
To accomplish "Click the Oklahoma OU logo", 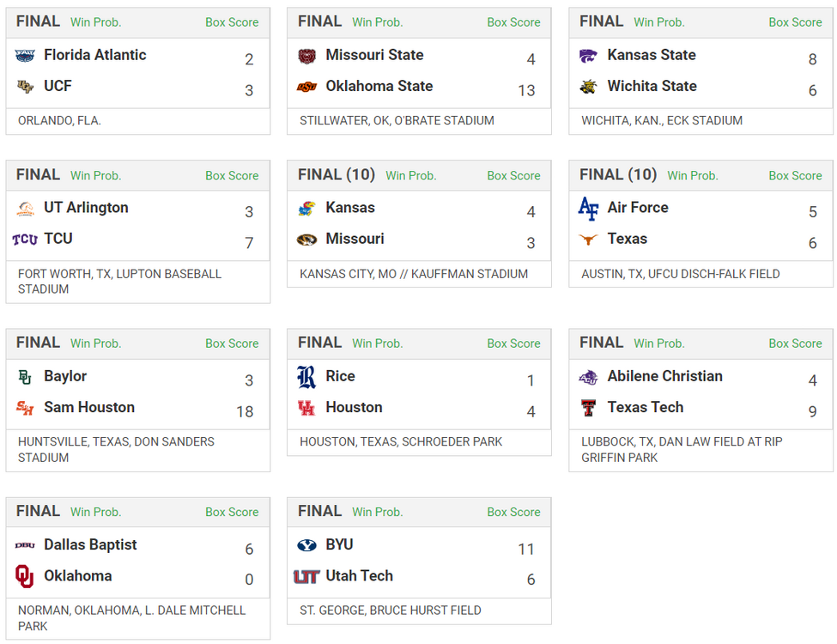I will coord(25,576).
